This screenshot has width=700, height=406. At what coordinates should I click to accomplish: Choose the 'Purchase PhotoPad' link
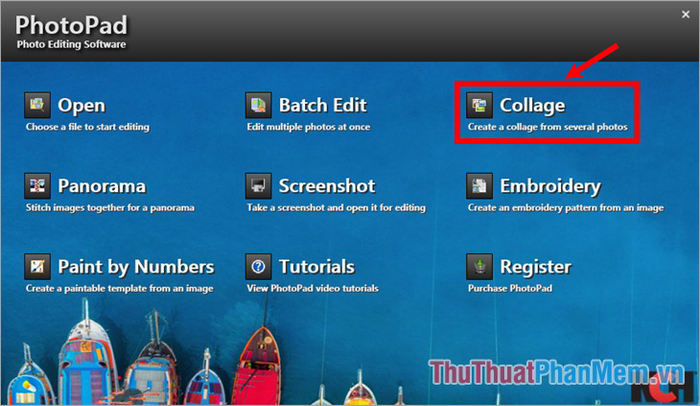(x=510, y=289)
